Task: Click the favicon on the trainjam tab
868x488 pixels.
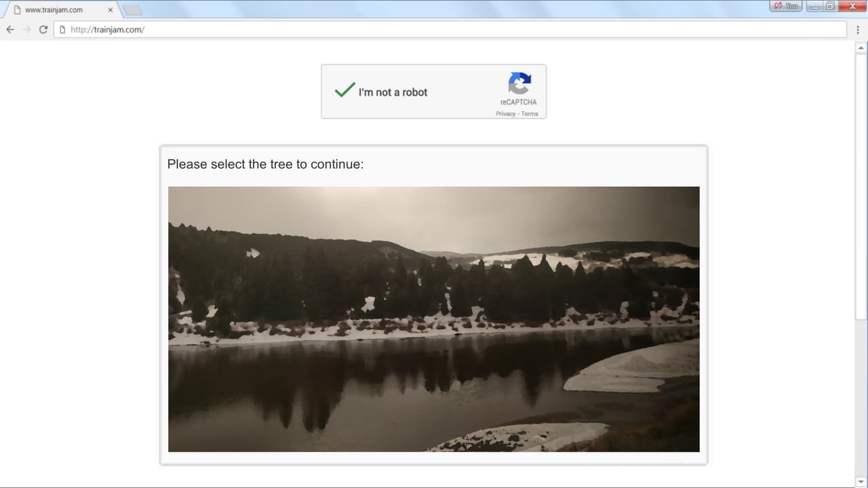Action: (18, 10)
